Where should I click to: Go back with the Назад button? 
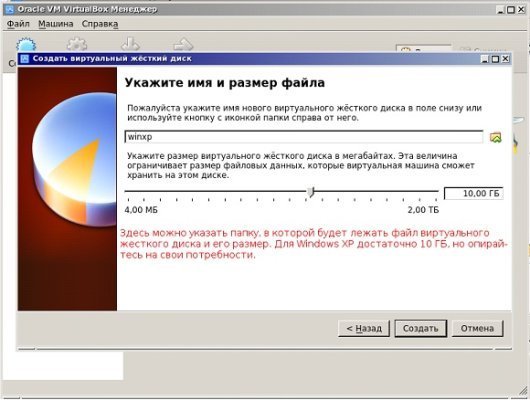tap(364, 328)
